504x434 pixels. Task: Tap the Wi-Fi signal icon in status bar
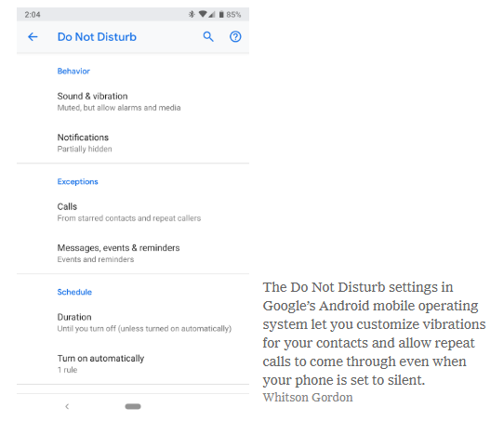pos(203,14)
